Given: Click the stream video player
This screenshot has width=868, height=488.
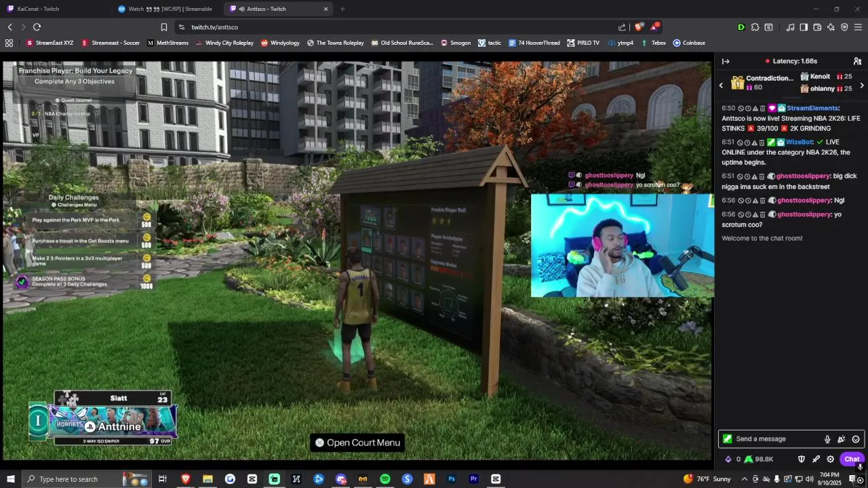Looking at the screenshot, I should click(x=357, y=260).
